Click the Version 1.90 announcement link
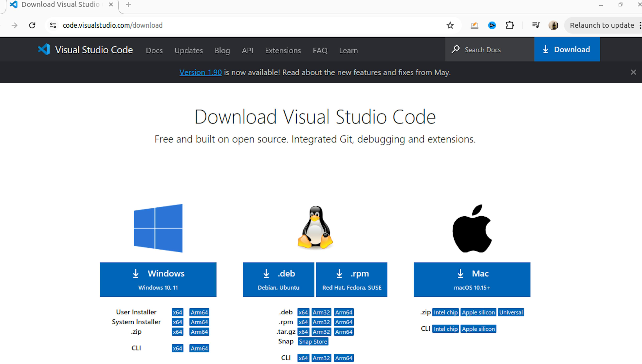 coord(201,72)
